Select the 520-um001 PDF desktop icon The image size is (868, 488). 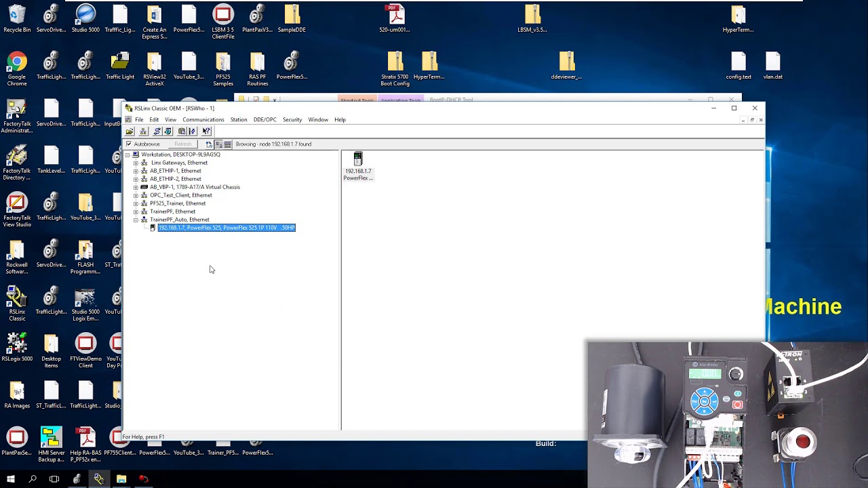tap(395, 19)
